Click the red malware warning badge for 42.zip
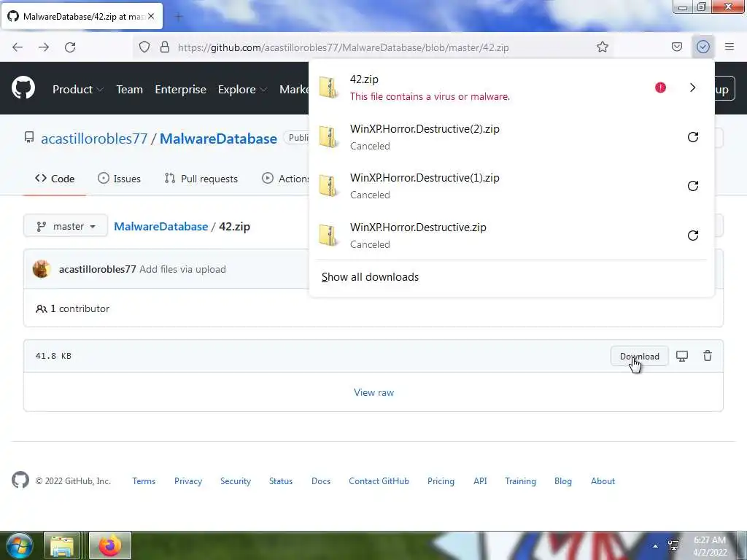This screenshot has width=747, height=560. pos(660,87)
